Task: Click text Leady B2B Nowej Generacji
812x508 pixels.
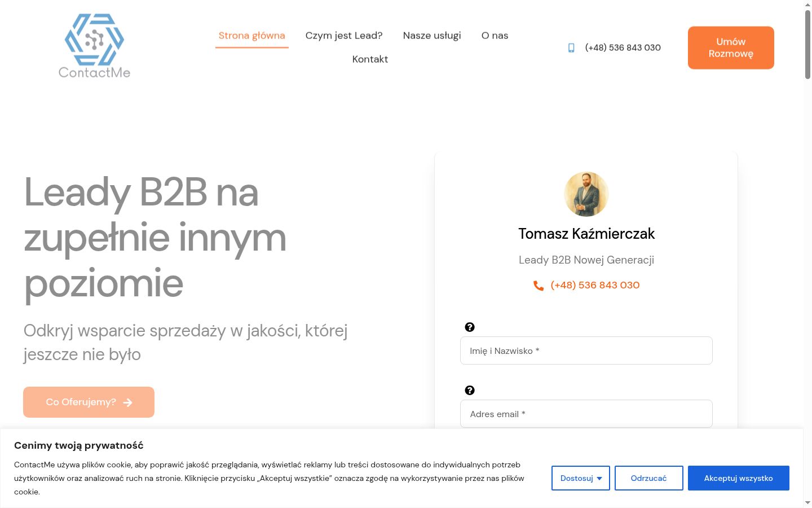Action: [x=586, y=260]
